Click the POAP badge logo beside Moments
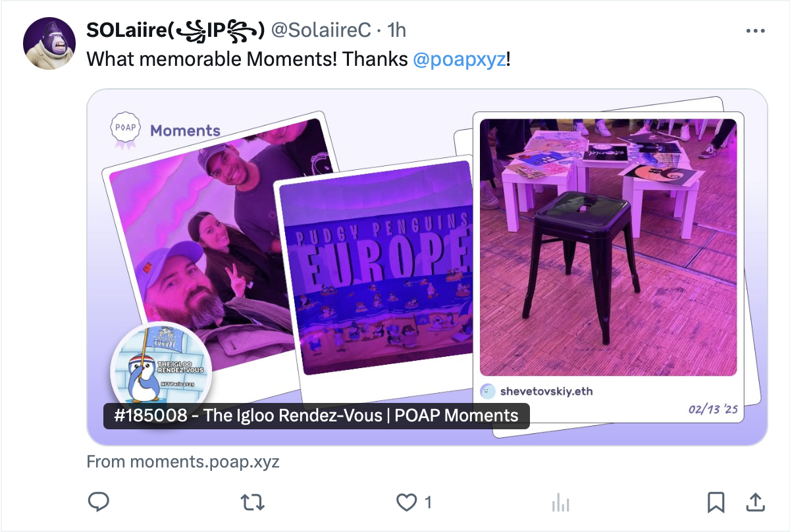This screenshot has height=532, width=790. coord(126,130)
